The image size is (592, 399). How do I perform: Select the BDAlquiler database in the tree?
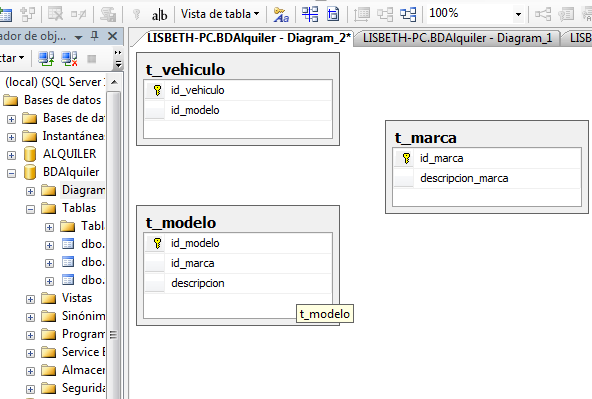tap(71, 172)
